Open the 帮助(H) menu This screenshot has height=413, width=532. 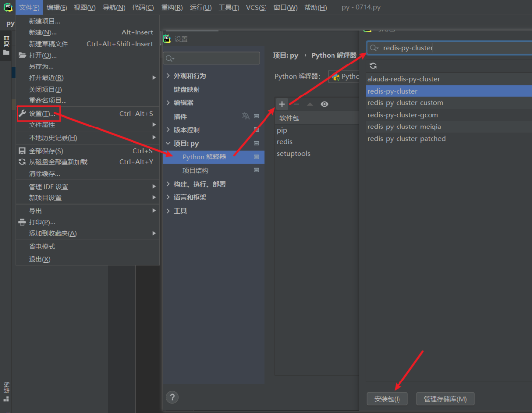[316, 7]
